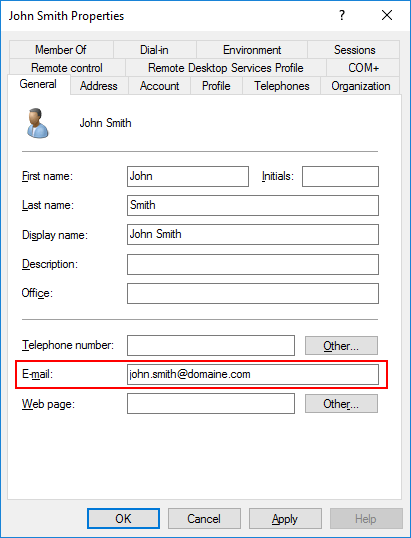Click the Cancel button
Image resolution: width=411 pixels, height=538 pixels.
204,518
